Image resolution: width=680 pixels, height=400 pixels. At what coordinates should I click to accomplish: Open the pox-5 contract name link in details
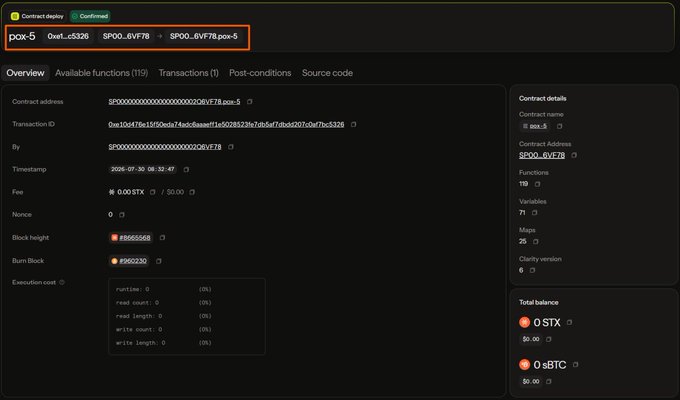pyautogui.click(x=538, y=126)
